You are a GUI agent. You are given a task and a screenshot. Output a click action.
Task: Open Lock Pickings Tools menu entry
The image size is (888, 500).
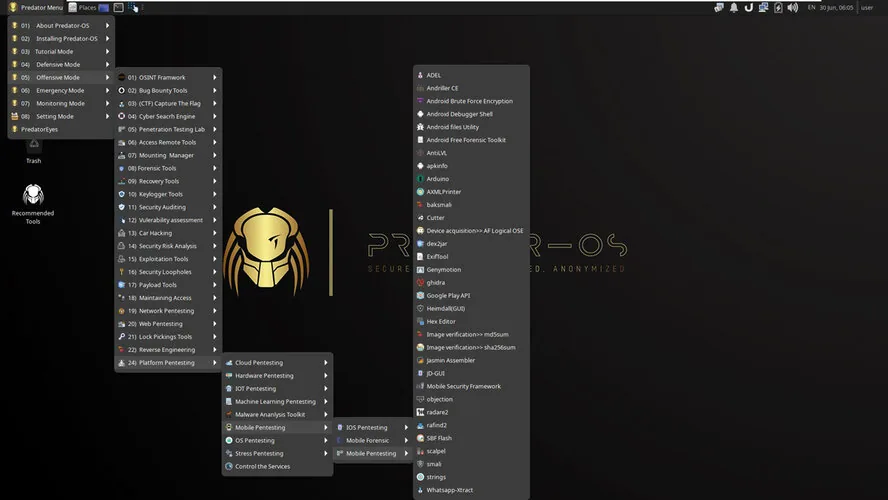168,337
